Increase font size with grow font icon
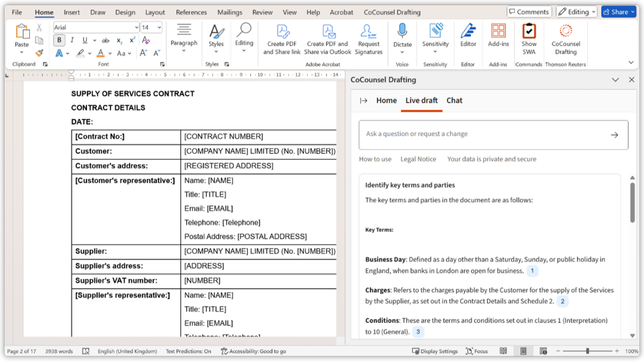Image resolution: width=644 pixels, height=362 pixels. [x=143, y=53]
